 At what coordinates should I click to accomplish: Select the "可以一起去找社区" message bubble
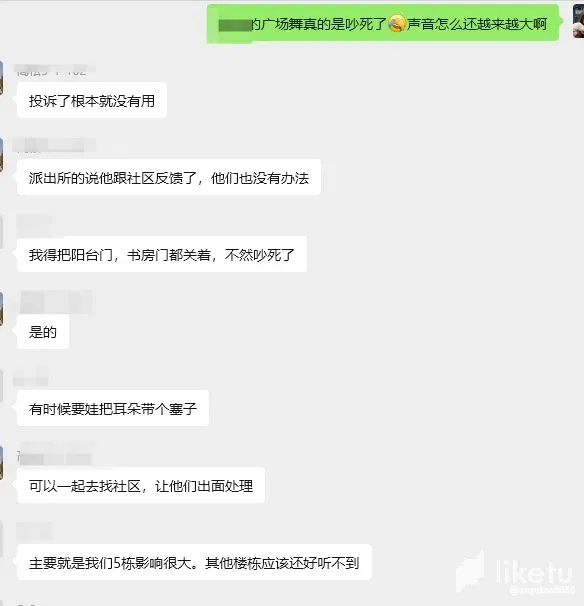[141, 485]
